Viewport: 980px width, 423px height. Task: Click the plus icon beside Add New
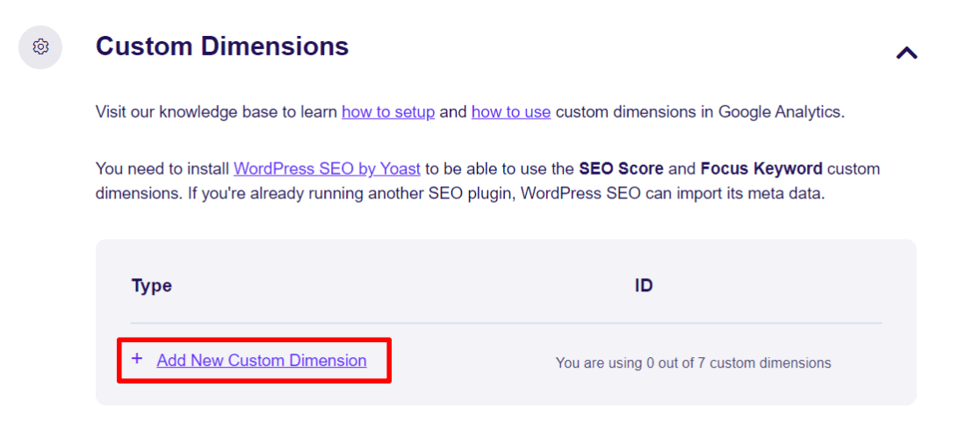[137, 359]
